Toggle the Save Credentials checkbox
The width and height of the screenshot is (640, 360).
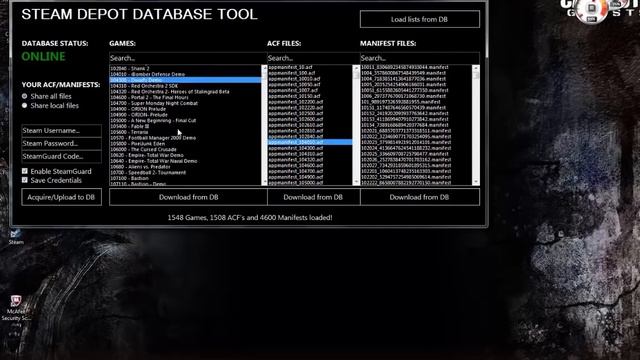(24, 180)
